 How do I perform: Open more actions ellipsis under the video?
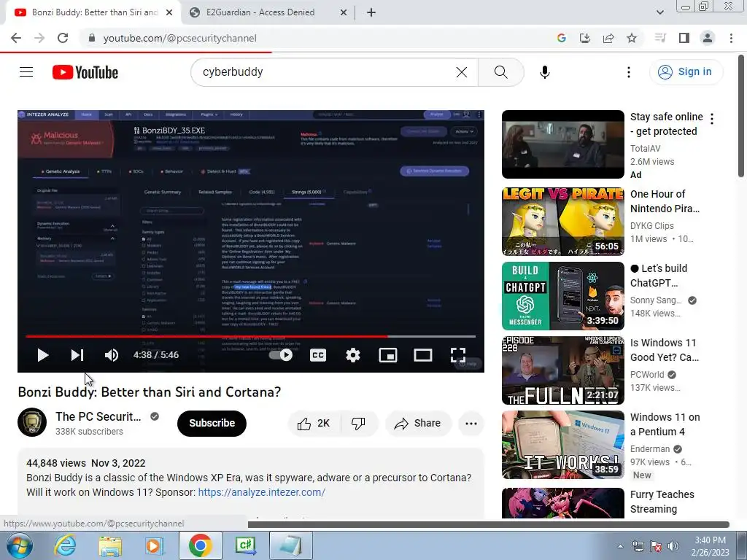(471, 424)
